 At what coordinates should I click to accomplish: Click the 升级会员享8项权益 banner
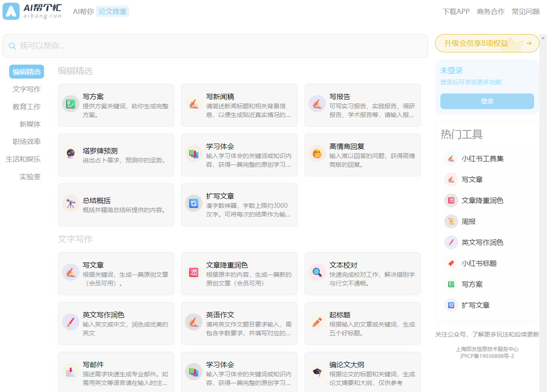coord(487,43)
